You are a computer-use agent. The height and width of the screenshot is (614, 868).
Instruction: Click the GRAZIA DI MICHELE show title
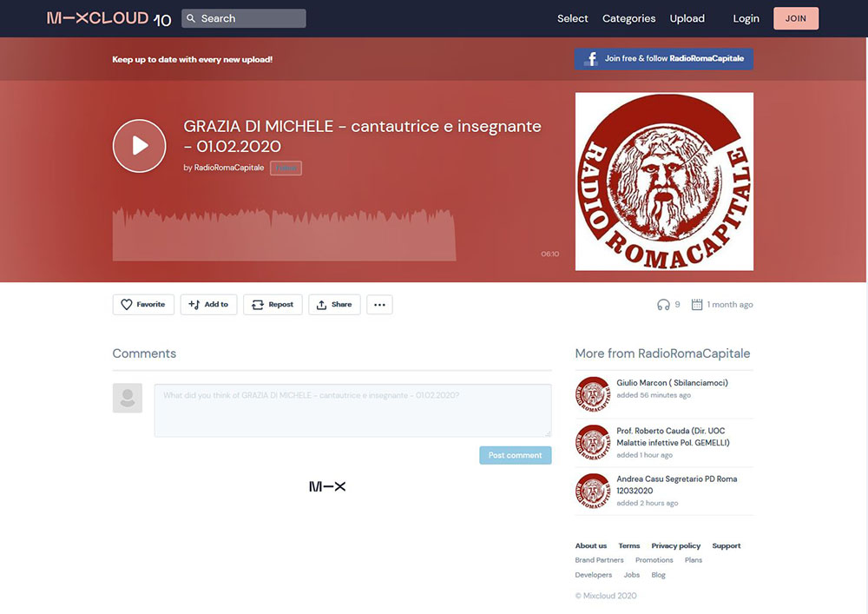click(x=362, y=136)
